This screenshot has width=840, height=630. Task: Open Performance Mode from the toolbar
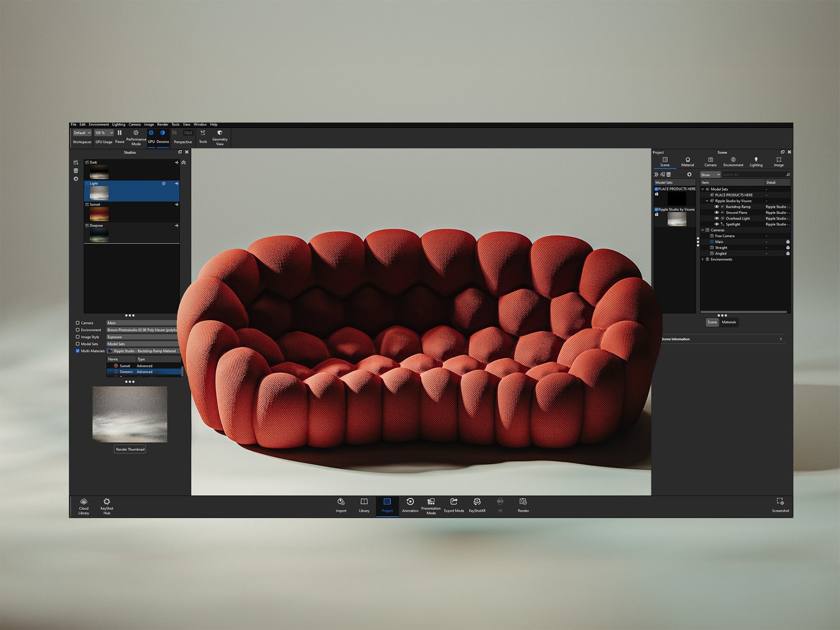coord(136,134)
